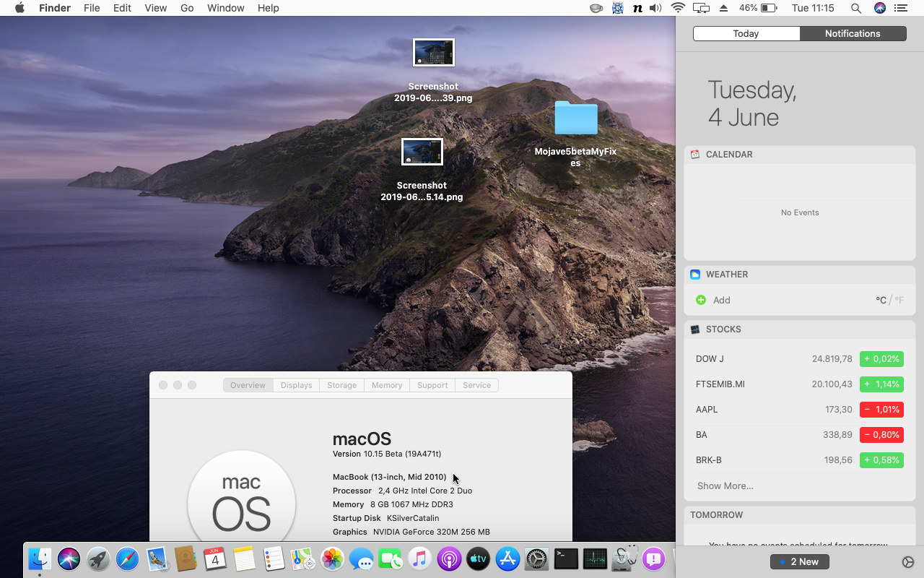
Task: Open the Edit menu
Action: (122, 8)
